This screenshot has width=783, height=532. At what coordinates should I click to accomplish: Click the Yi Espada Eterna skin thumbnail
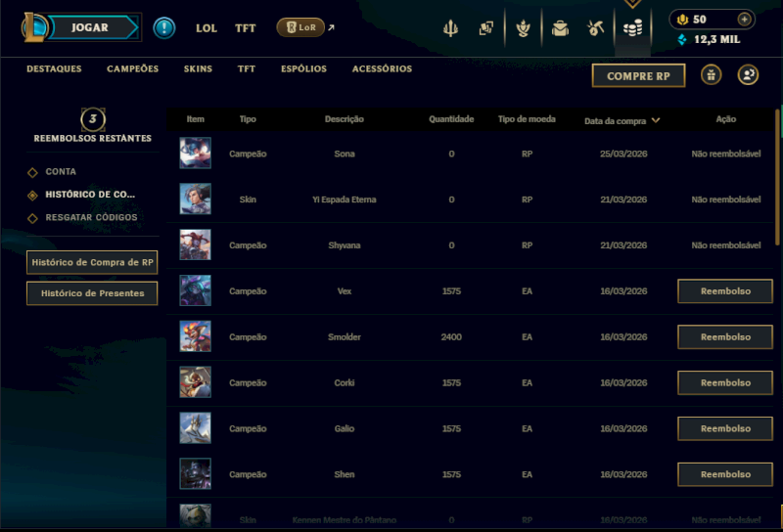click(195, 199)
